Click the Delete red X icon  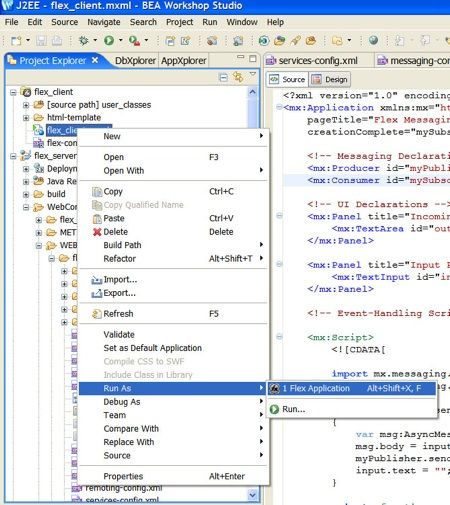tap(97, 232)
